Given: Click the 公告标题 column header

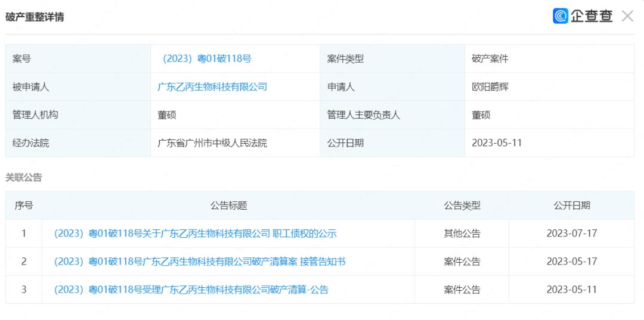Looking at the screenshot, I should pos(229,206).
